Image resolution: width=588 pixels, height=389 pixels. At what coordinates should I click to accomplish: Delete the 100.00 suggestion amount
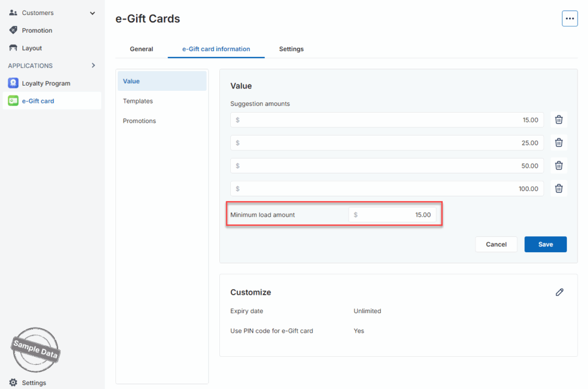pyautogui.click(x=559, y=188)
